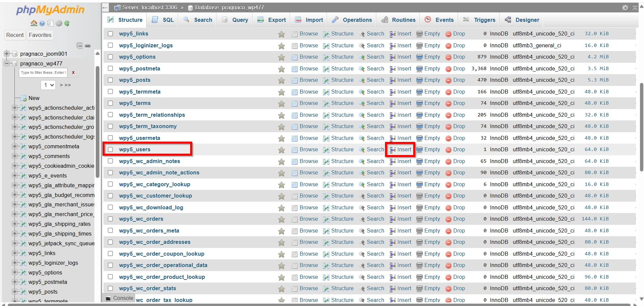This screenshot has width=644, height=306.
Task: Go to next page of tables (>)
Action: (x=61, y=85)
